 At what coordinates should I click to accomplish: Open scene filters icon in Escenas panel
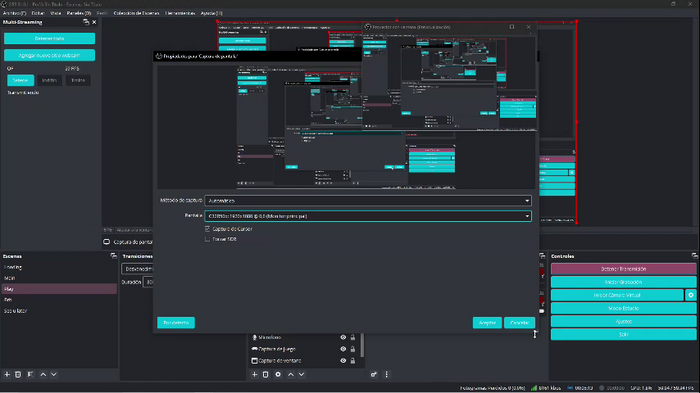30,374
